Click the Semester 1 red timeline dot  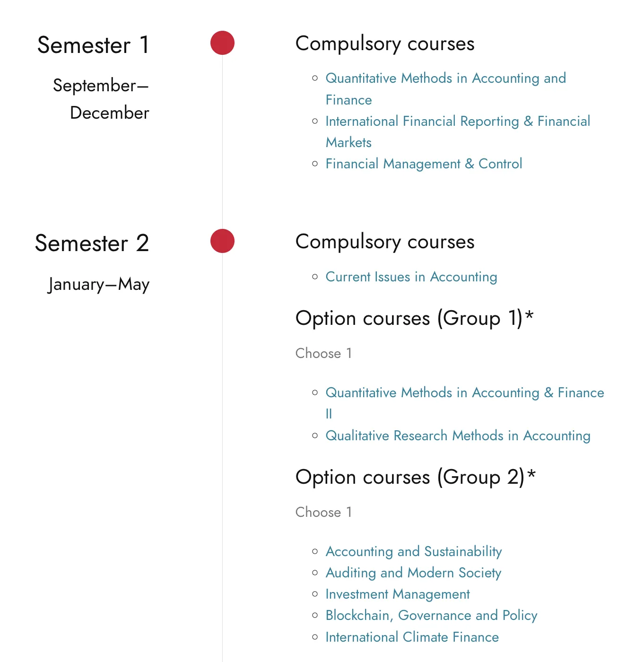coord(222,43)
